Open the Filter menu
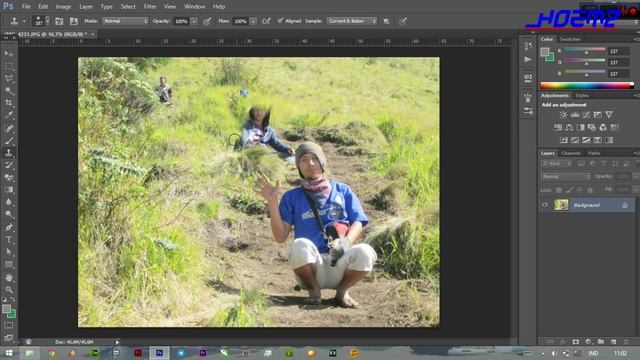Screen dimensions: 640x360 click(x=150, y=7)
